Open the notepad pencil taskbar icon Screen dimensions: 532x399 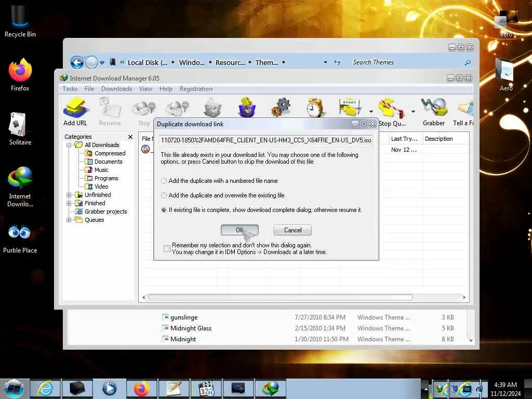174,389
